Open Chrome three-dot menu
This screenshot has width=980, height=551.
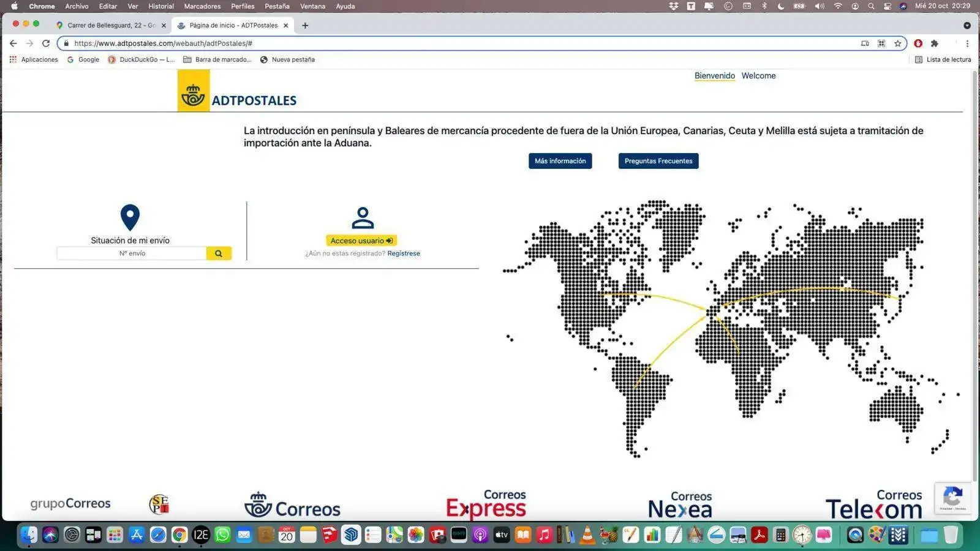tap(967, 43)
